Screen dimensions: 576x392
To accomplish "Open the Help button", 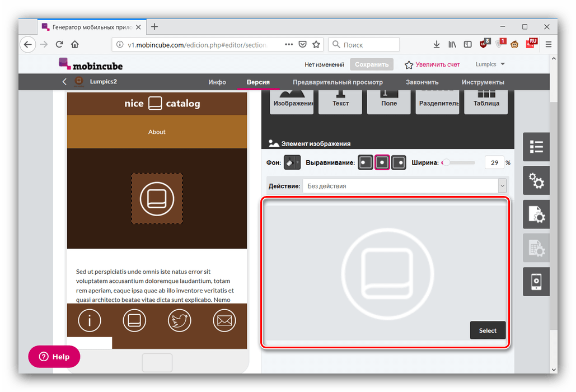I will pyautogui.click(x=54, y=356).
